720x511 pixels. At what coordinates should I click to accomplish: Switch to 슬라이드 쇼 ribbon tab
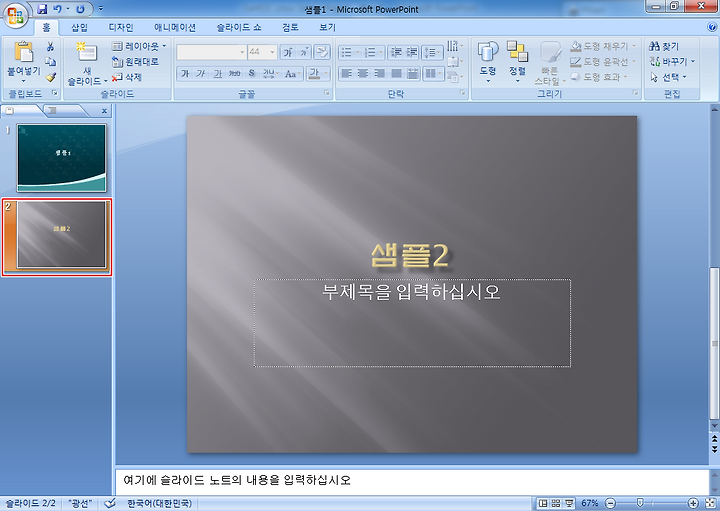point(239,28)
